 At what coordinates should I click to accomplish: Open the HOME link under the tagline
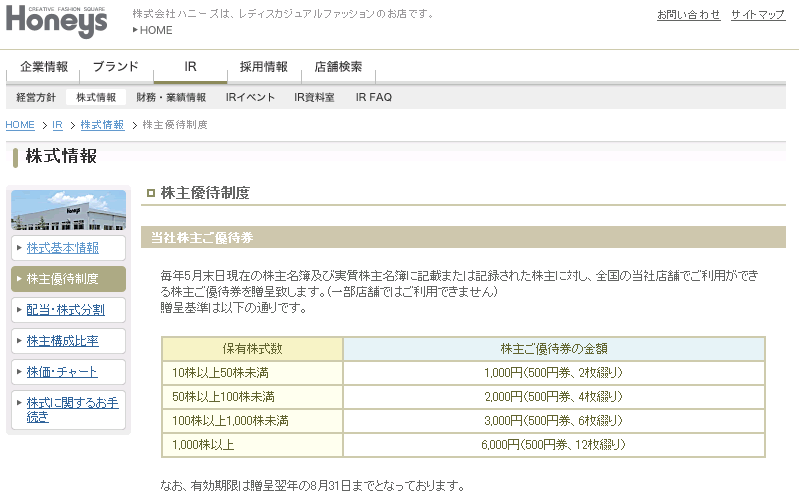[156, 30]
